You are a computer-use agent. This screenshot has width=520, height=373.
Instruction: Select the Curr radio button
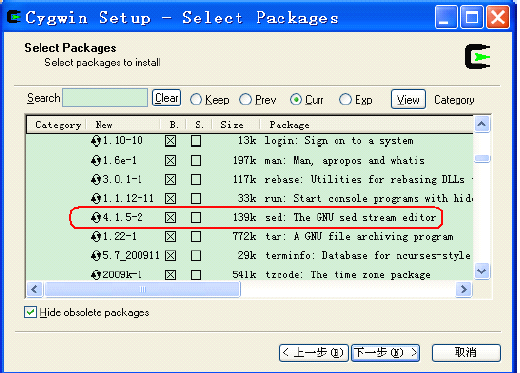(296, 99)
